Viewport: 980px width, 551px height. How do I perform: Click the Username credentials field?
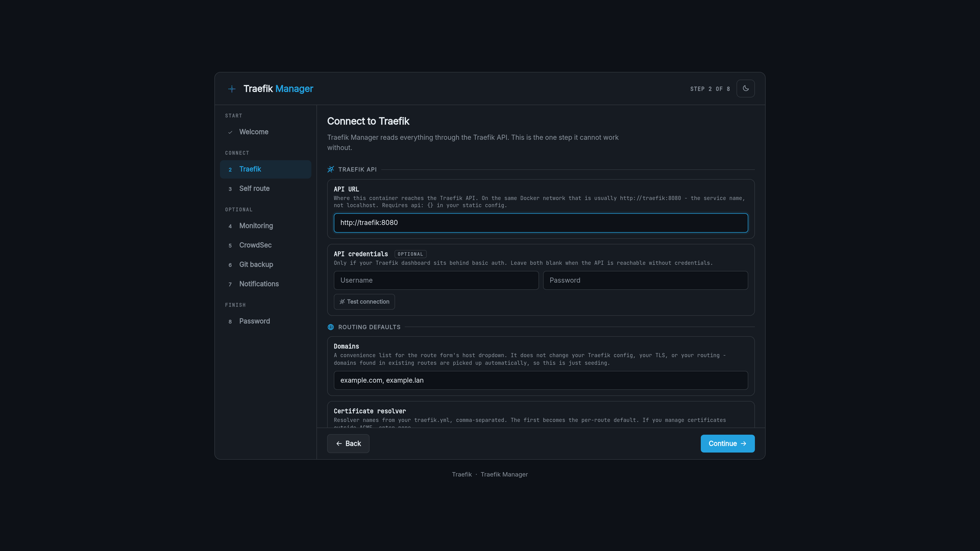tap(436, 281)
